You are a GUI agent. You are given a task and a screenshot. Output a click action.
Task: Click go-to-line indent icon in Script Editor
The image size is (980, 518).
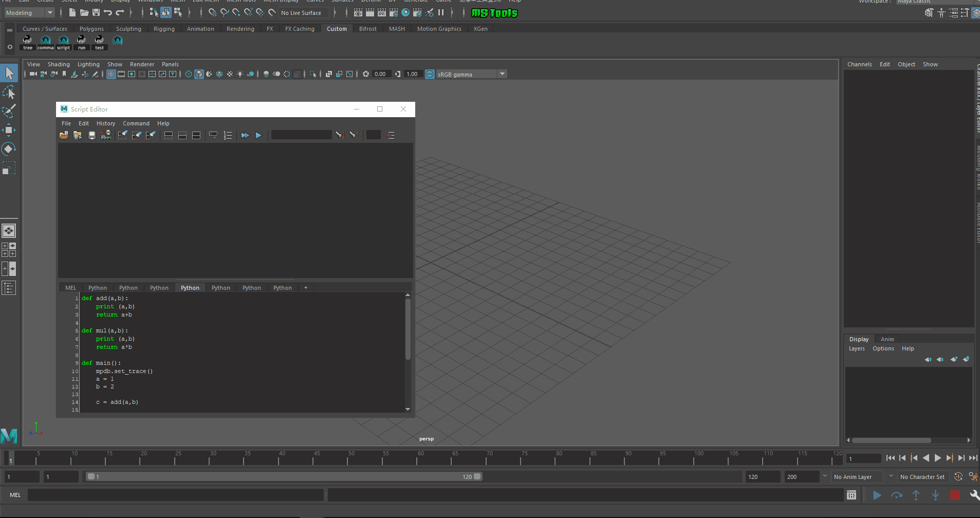pyautogui.click(x=391, y=135)
